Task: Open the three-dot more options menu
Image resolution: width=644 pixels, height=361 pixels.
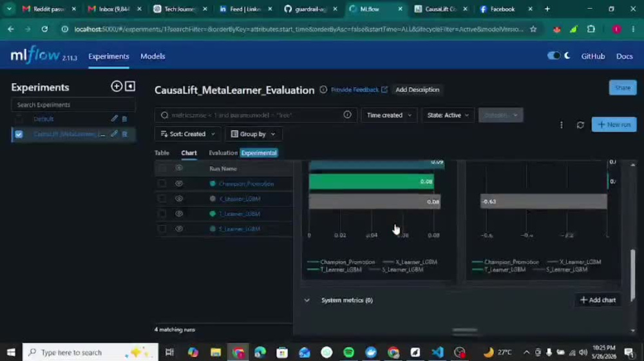Action: pos(562,124)
